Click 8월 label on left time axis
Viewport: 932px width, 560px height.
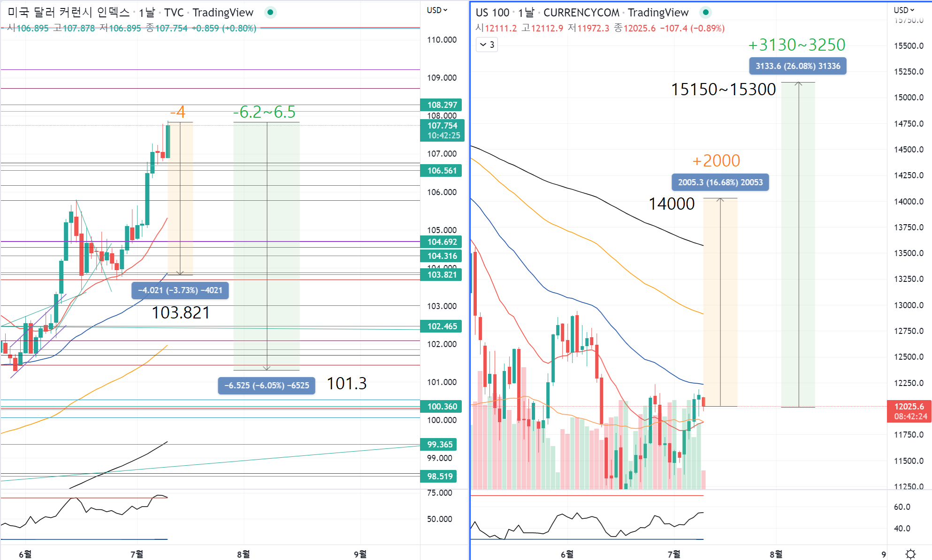pos(243,554)
